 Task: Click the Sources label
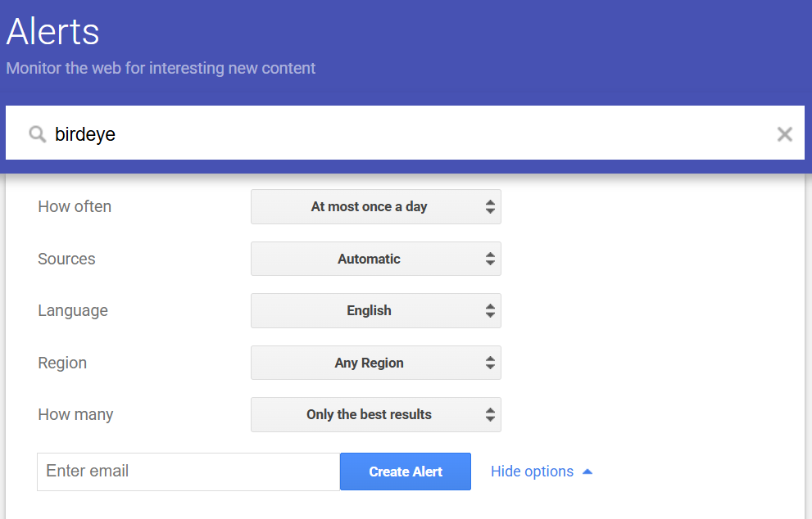66,259
